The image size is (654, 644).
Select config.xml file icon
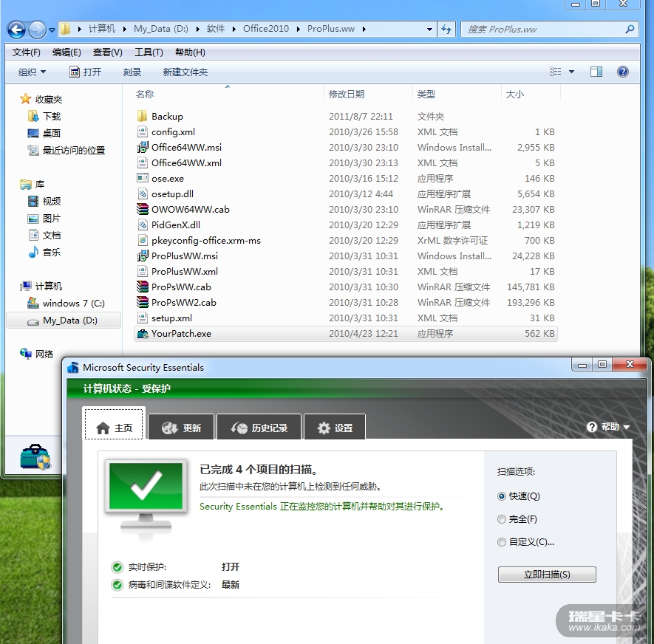[x=142, y=131]
